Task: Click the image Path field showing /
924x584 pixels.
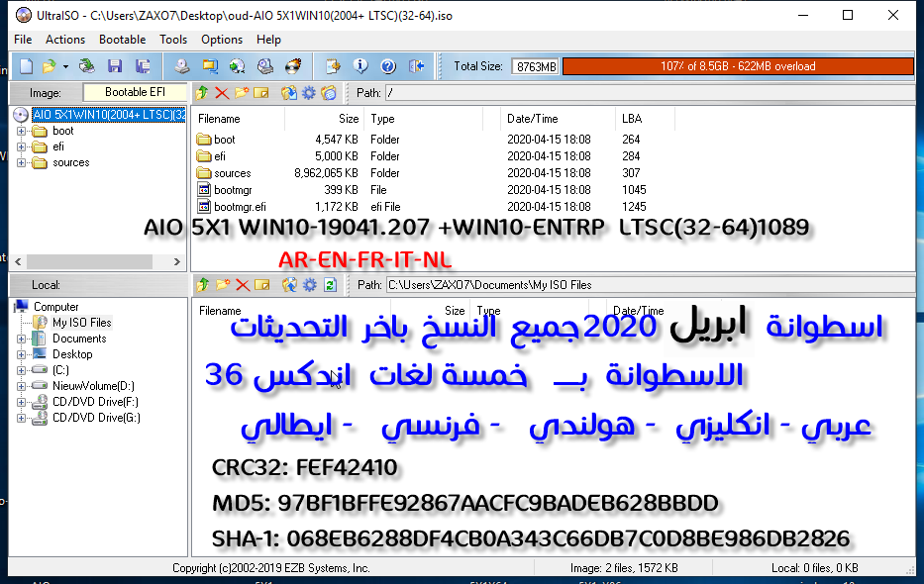Action: pyautogui.click(x=650, y=92)
